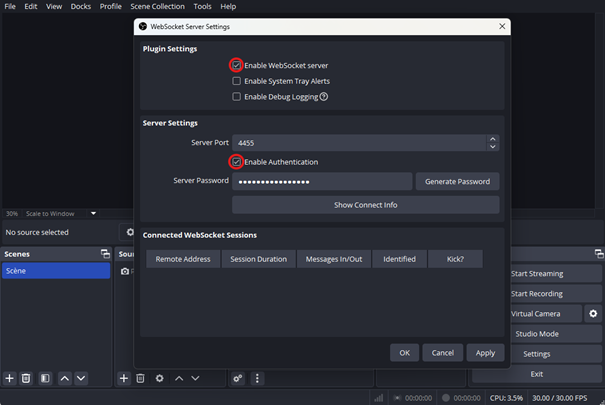This screenshot has width=605, height=405.
Task: Increase Server Port with the up stepper
Action: (493, 139)
